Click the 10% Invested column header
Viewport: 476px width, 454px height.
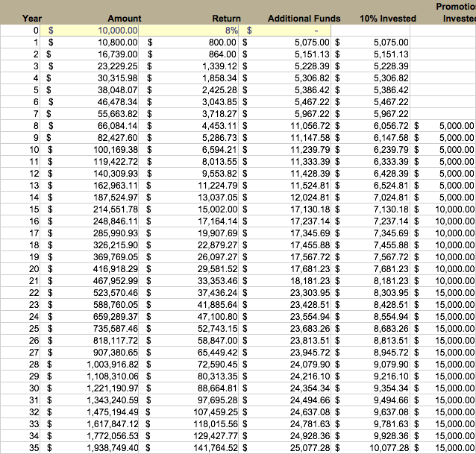pos(388,19)
